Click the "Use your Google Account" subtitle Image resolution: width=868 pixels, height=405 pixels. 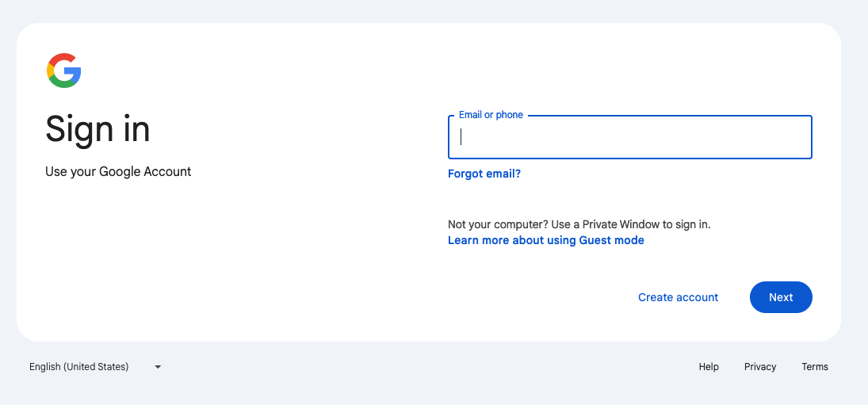[x=118, y=171]
